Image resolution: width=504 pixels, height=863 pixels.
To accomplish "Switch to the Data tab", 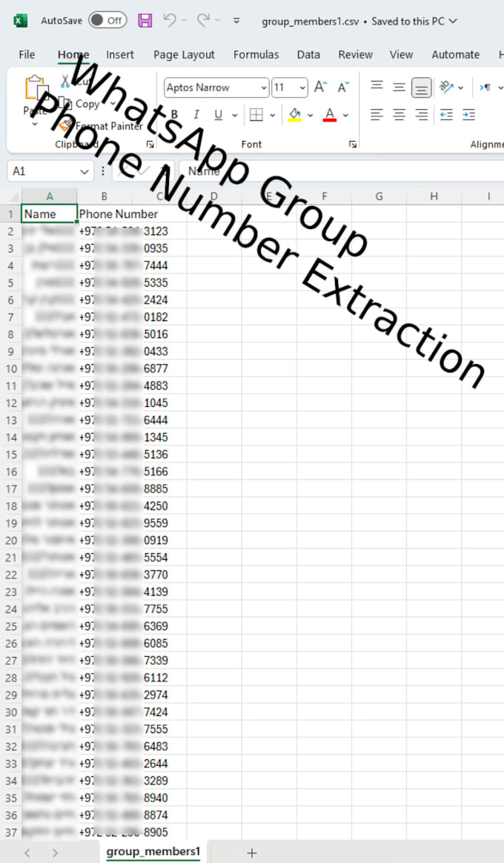I will [308, 54].
